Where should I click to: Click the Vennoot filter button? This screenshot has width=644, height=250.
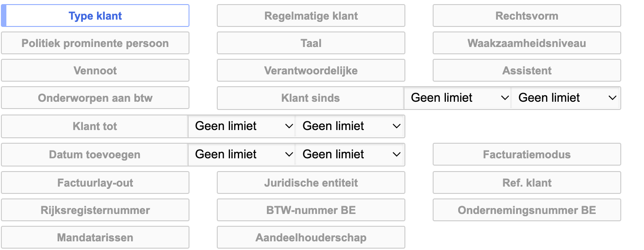95,71
